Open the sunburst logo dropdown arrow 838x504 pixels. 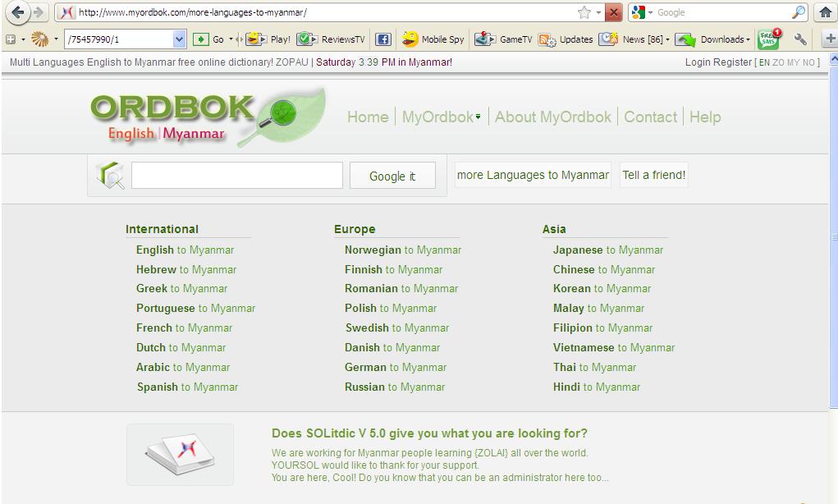pos(56,39)
